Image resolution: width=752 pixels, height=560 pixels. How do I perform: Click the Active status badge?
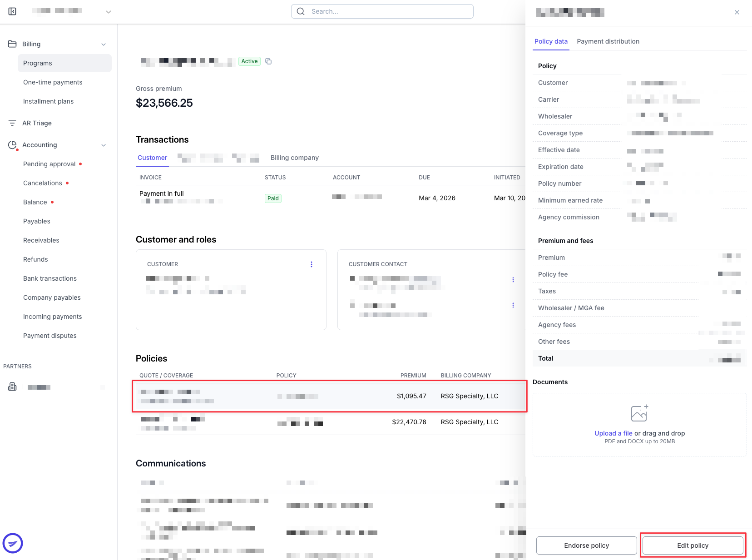click(x=249, y=61)
